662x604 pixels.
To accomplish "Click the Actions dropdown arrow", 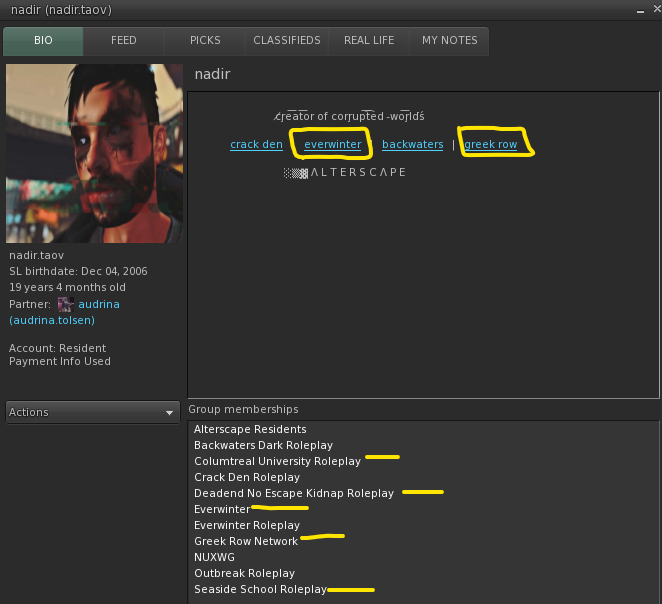I will [x=169, y=413].
